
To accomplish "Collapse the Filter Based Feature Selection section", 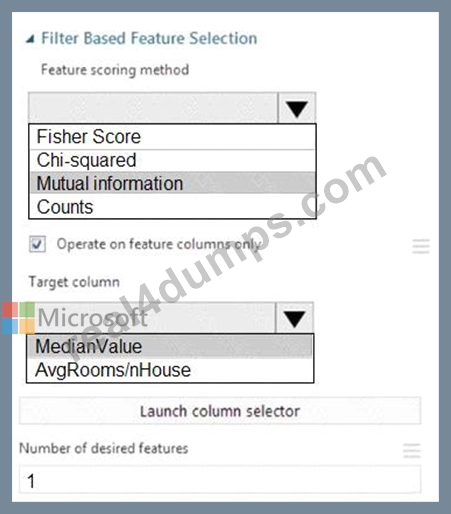I will 30,39.
